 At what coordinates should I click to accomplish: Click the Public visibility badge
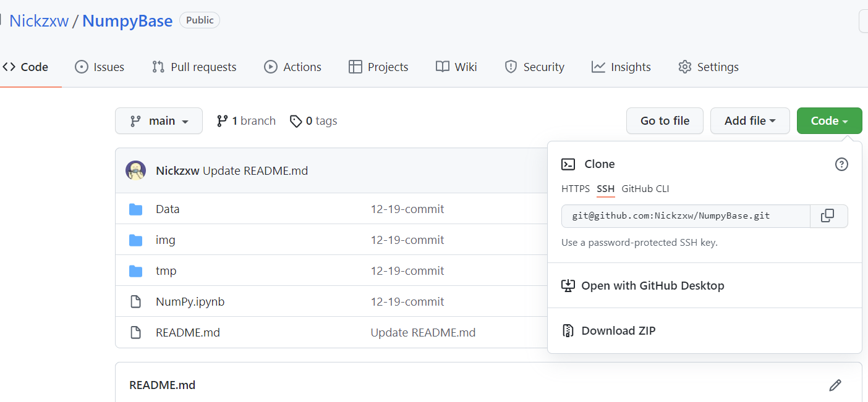(x=200, y=20)
